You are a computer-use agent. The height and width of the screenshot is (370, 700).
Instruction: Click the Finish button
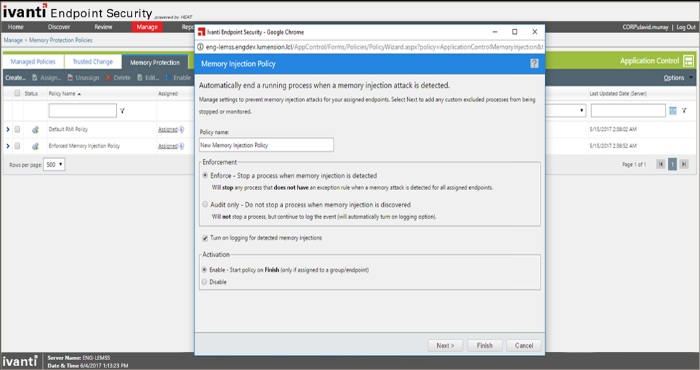pyautogui.click(x=484, y=345)
